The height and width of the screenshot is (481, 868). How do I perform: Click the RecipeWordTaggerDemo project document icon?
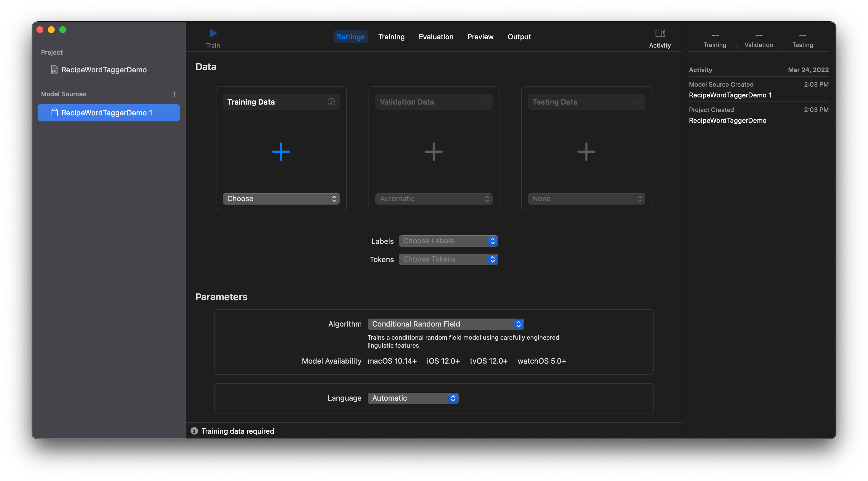(54, 70)
